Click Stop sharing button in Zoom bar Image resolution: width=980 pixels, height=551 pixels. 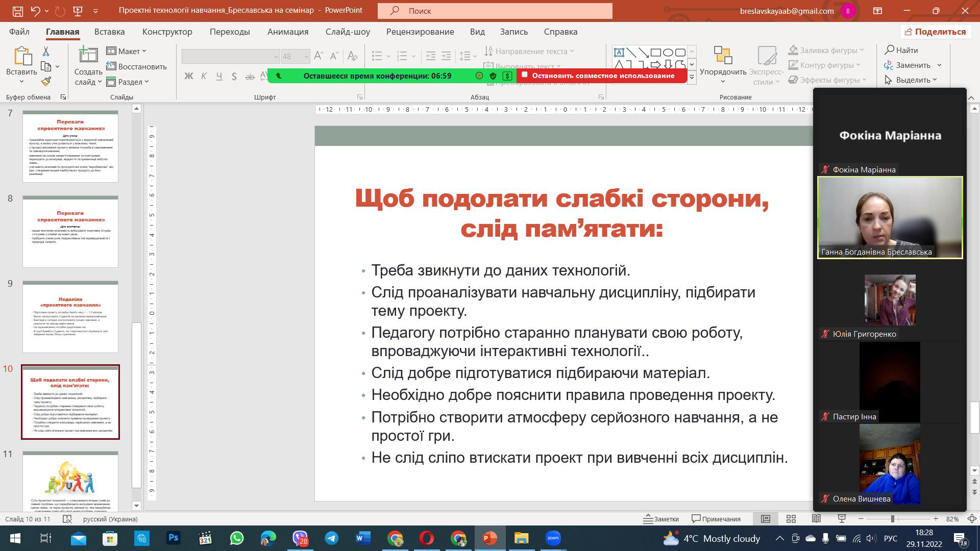click(x=602, y=76)
